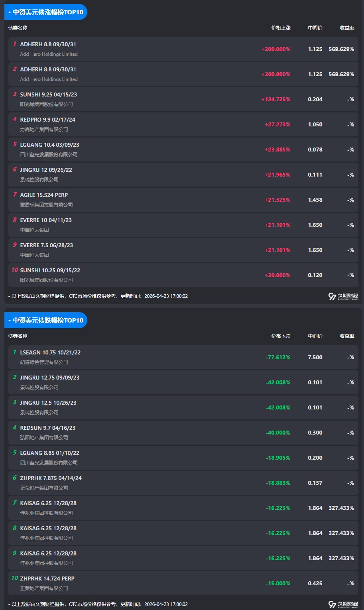Select the 中资美元债跌幅榜TOP10 header tab

click(x=46, y=321)
